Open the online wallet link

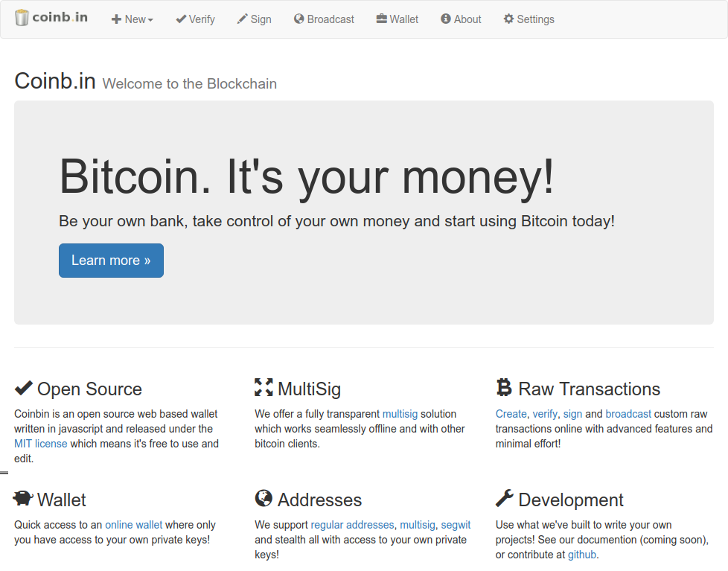[x=134, y=525]
